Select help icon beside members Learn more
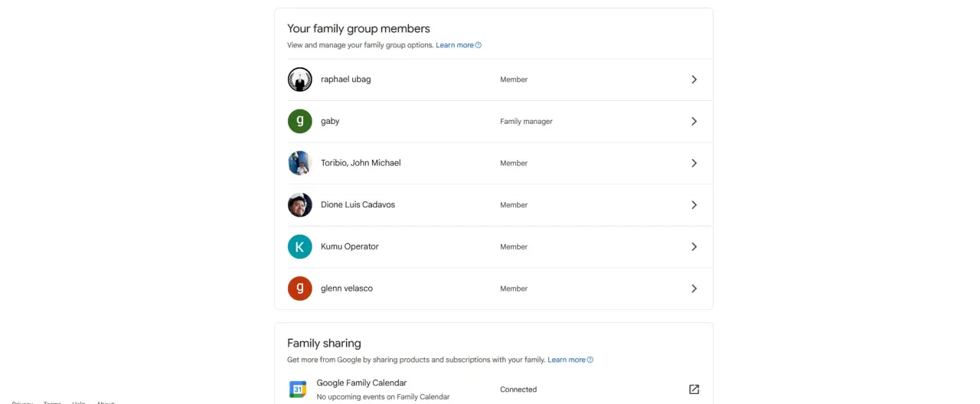This screenshot has height=404, width=980. [479, 45]
